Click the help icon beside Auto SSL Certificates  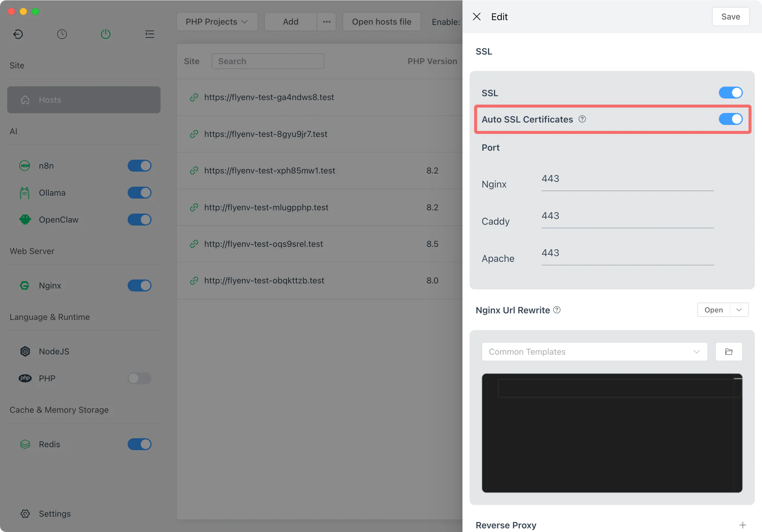pos(582,119)
